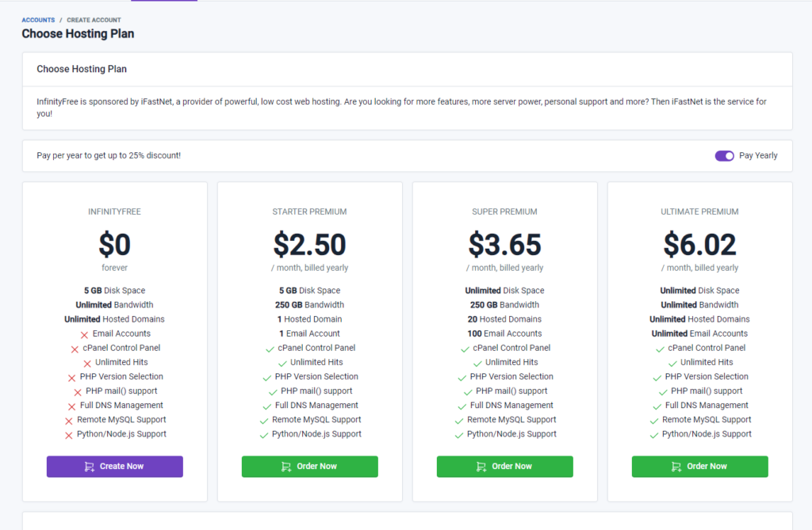The height and width of the screenshot is (530, 812).
Task: Click cart icon on Ultimate Premium Order Now
Action: point(676,467)
